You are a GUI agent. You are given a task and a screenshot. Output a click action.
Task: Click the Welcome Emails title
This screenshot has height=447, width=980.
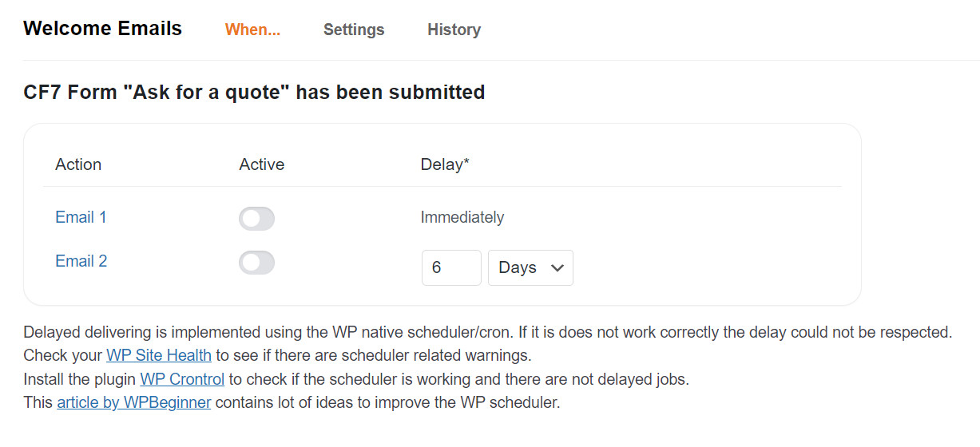point(103,29)
